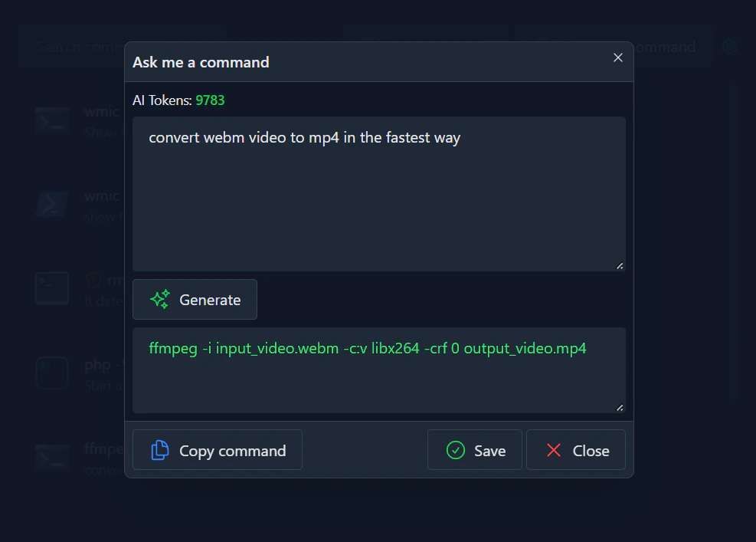The height and width of the screenshot is (542, 756).
Task: Click the AI Tokens count 9783
Action: point(210,100)
